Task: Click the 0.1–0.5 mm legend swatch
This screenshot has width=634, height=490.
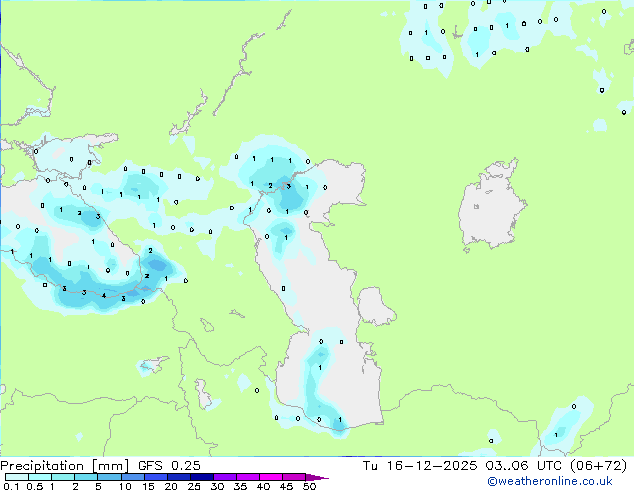Action: tap(17, 477)
